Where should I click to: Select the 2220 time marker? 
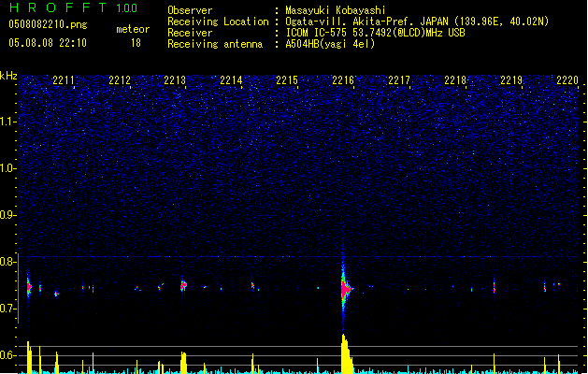tap(567, 81)
